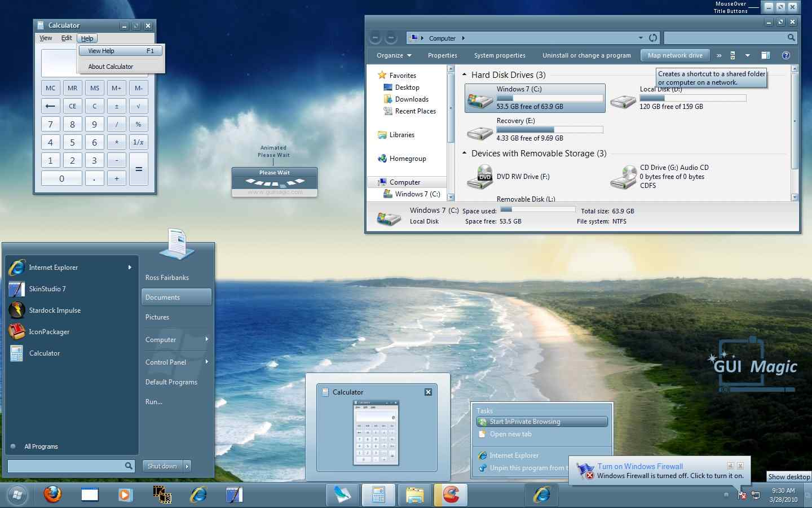Click Turn on Windows Firewall link

click(640, 466)
